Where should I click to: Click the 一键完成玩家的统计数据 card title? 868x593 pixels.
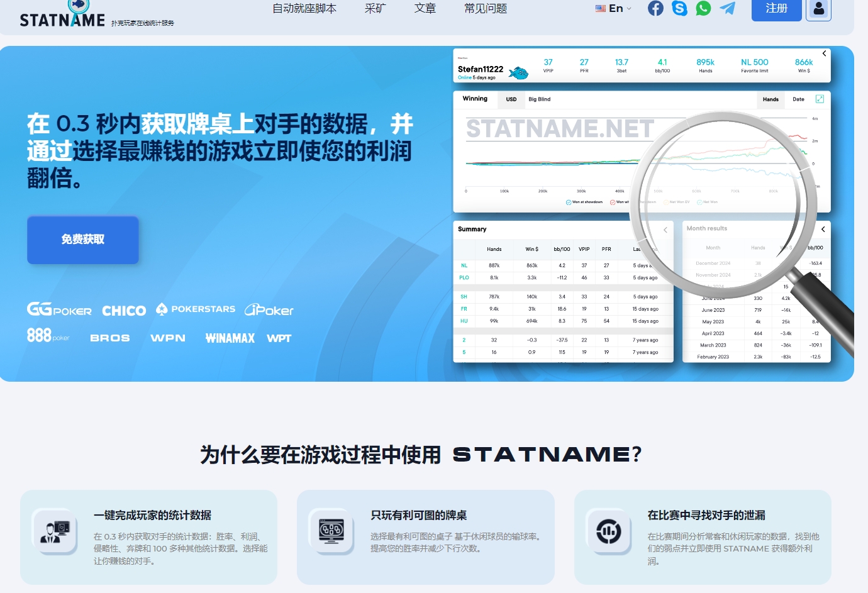point(152,516)
